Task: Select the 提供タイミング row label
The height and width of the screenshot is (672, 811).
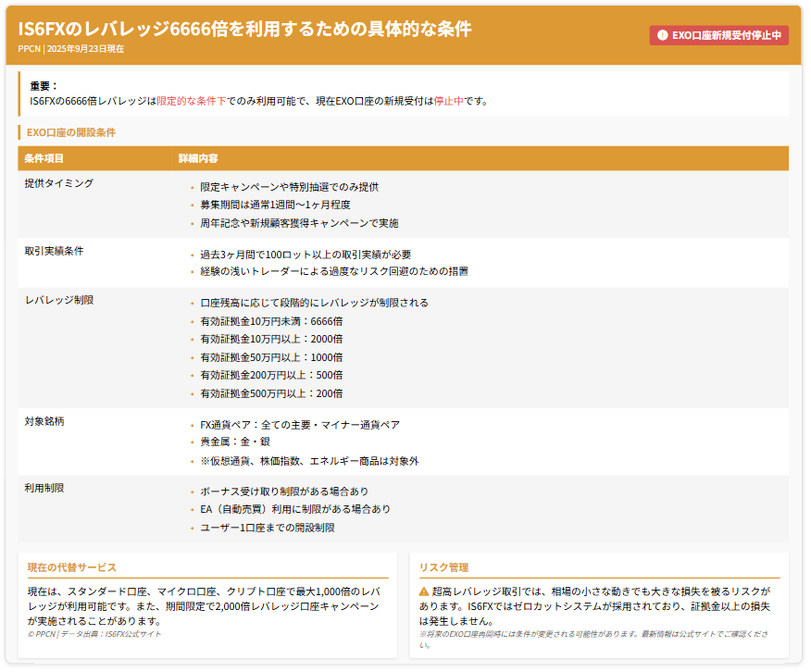Action: 58,183
